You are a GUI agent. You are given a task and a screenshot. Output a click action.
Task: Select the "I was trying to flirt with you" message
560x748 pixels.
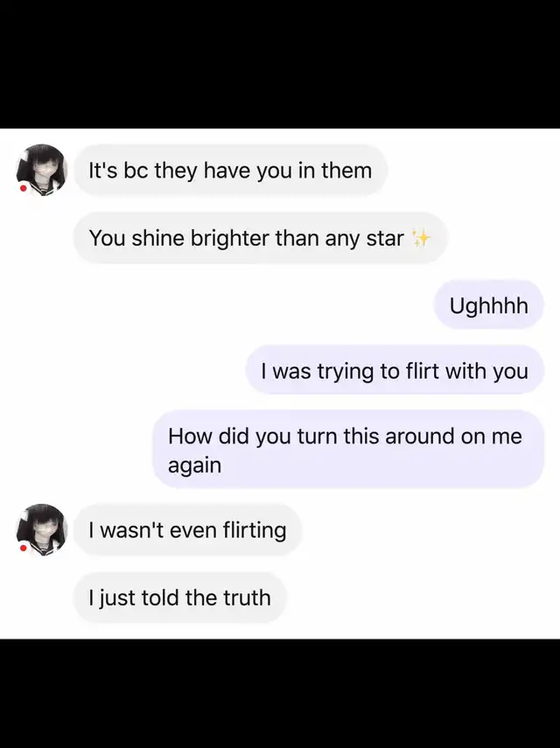tap(395, 371)
